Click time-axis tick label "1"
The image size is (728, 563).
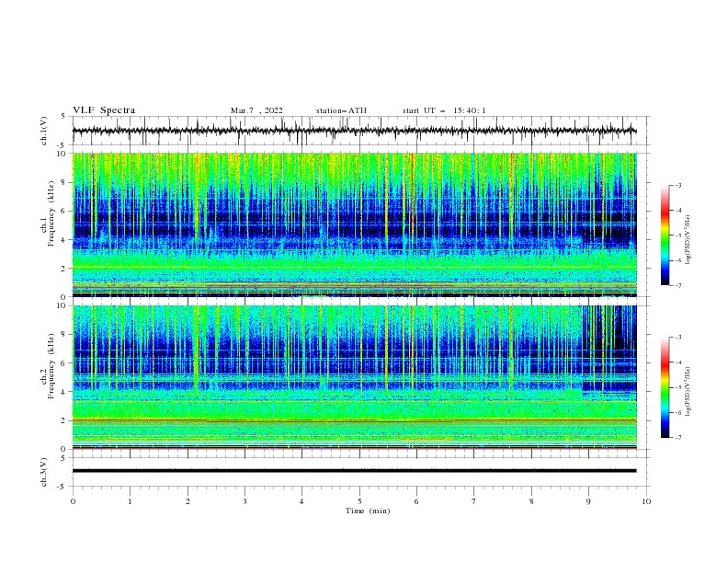(x=130, y=501)
